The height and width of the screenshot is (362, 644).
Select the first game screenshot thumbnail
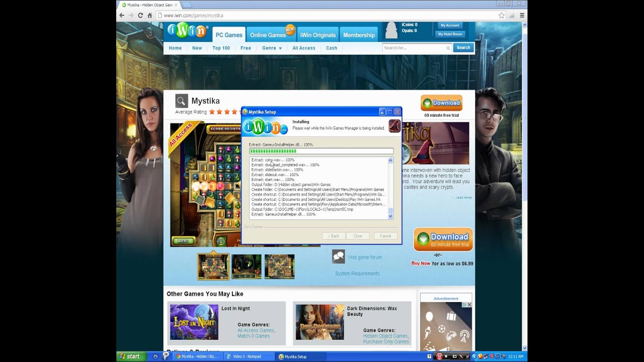coord(213,266)
